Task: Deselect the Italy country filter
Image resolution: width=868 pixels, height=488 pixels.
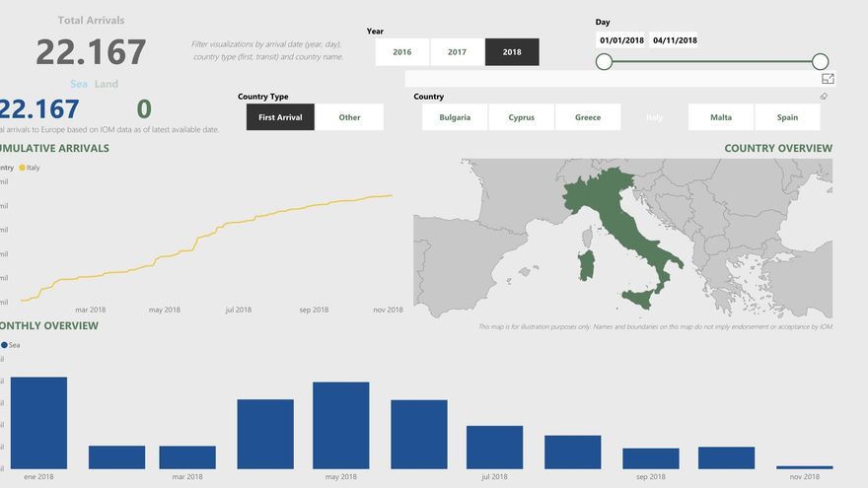Action: [654, 117]
